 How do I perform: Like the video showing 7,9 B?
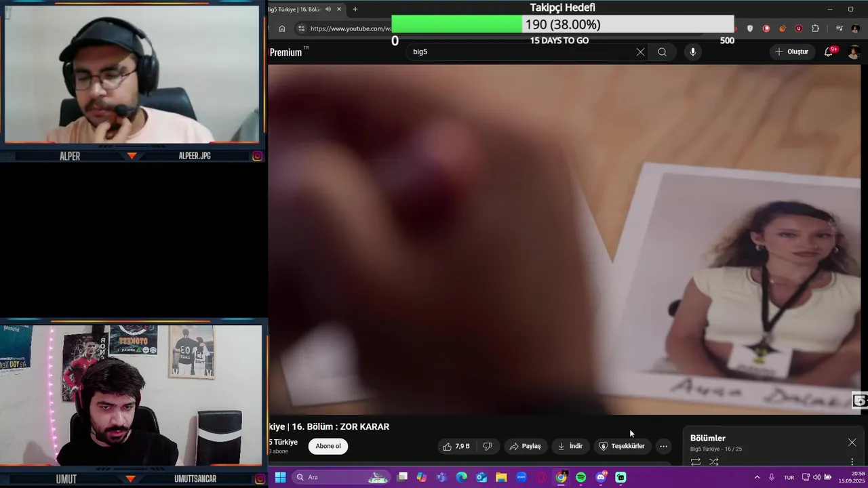(456, 446)
